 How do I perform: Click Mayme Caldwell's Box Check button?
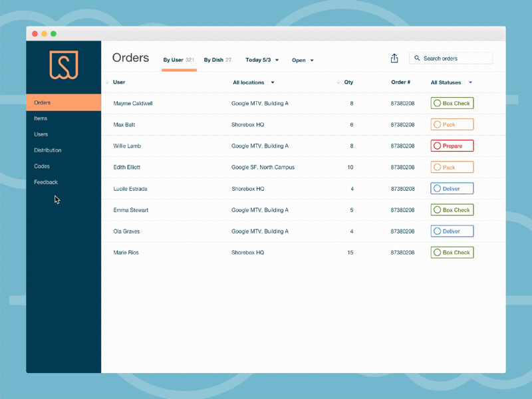coord(452,103)
